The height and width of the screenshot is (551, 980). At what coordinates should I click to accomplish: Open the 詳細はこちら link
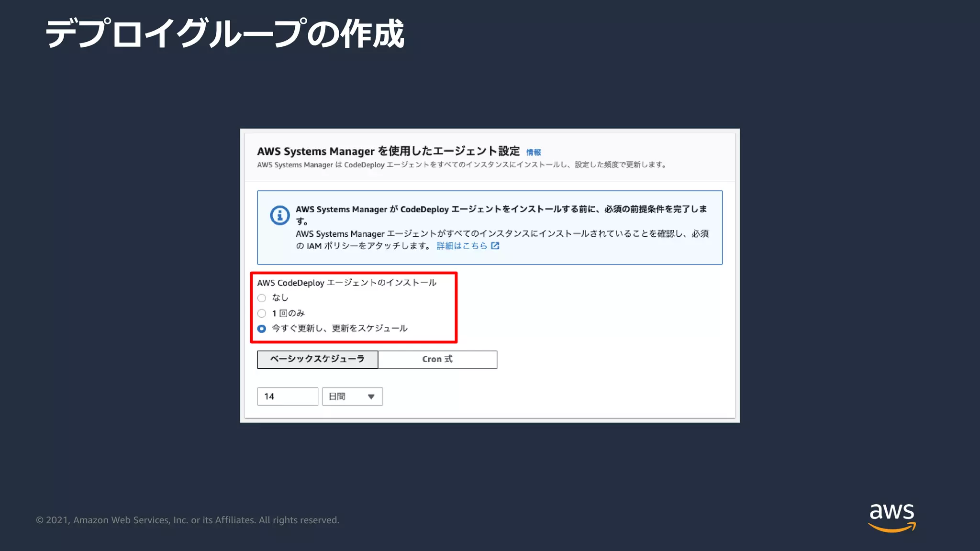[x=462, y=246]
